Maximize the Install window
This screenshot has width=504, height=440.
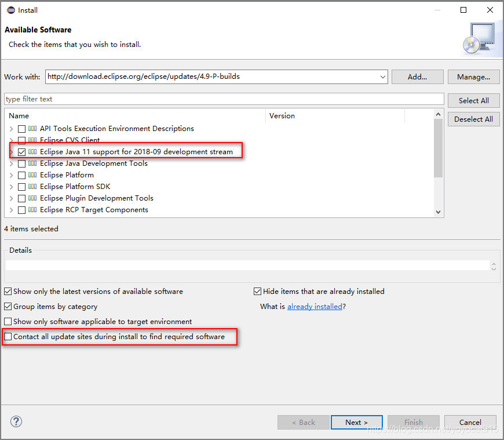(x=463, y=10)
